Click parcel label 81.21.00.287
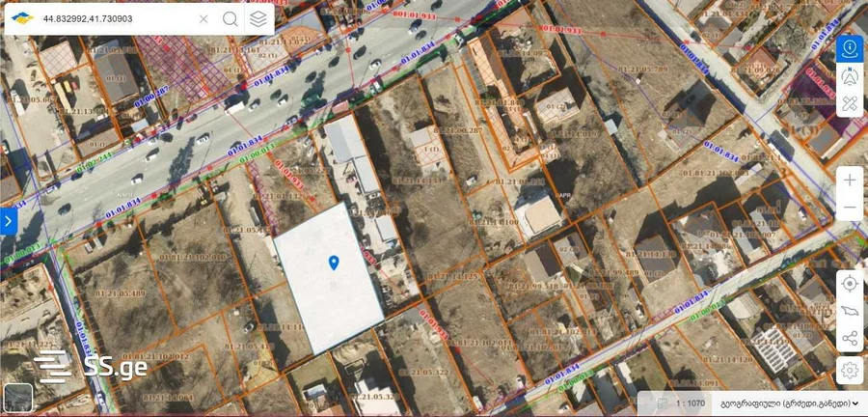This screenshot has width=868, height=417. 458,130
